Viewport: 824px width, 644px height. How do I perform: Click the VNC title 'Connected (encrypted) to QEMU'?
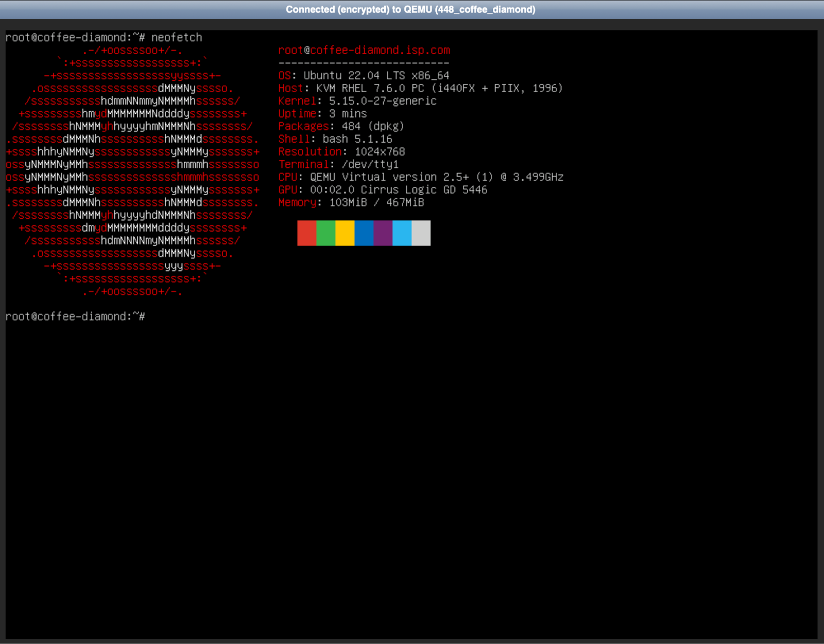point(410,9)
